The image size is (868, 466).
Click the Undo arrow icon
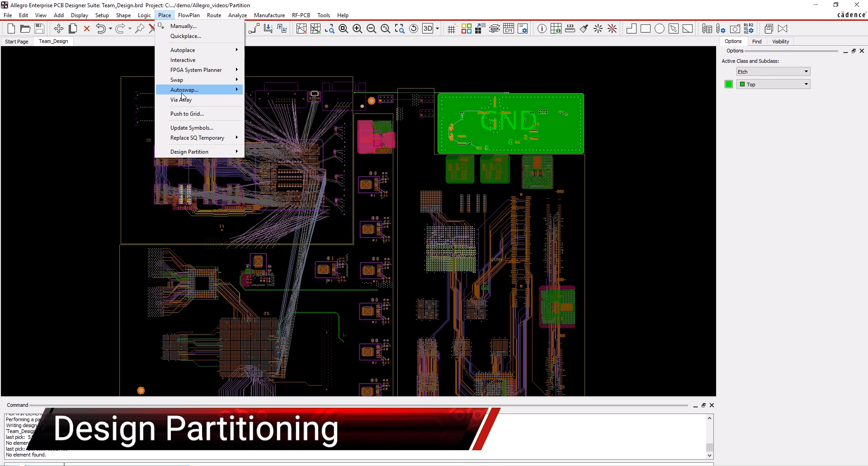tap(100, 29)
